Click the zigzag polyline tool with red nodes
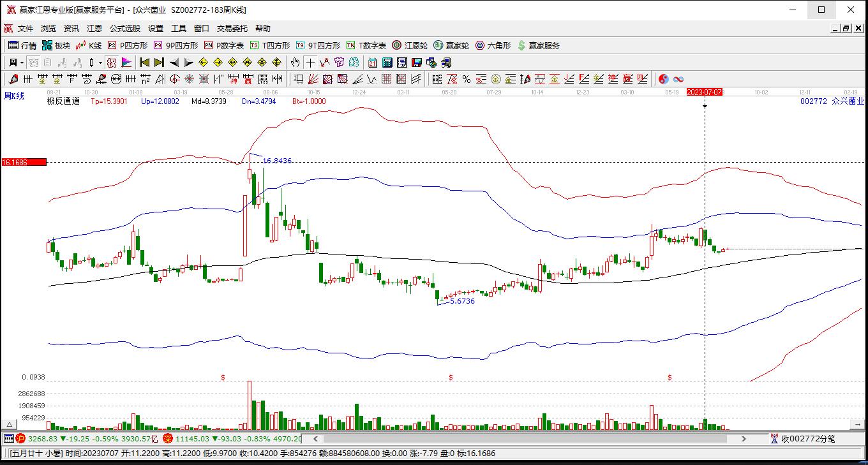Screen dimensions: 868x465 pos(325,63)
